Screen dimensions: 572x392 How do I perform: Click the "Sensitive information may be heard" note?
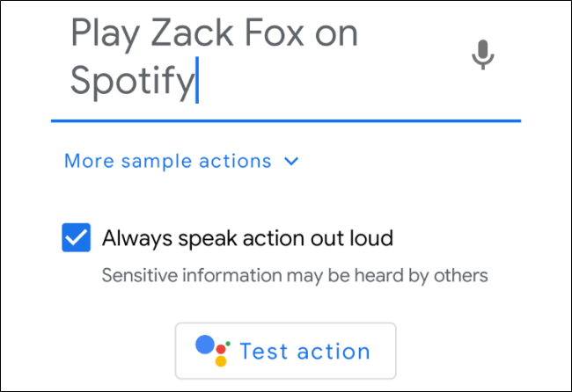click(x=294, y=275)
